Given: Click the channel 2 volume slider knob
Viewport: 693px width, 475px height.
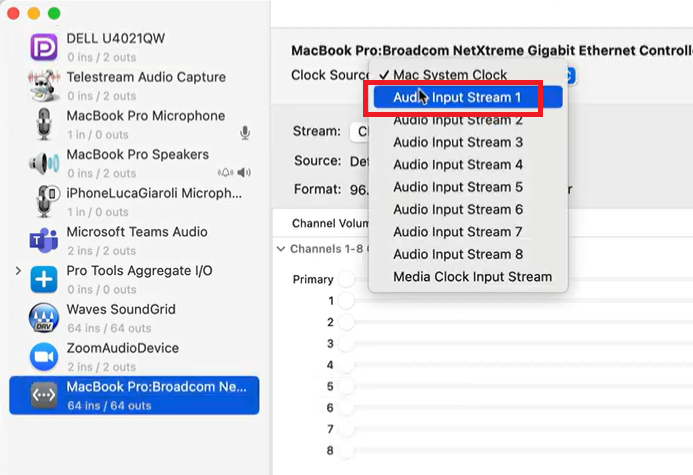Looking at the screenshot, I should [346, 322].
